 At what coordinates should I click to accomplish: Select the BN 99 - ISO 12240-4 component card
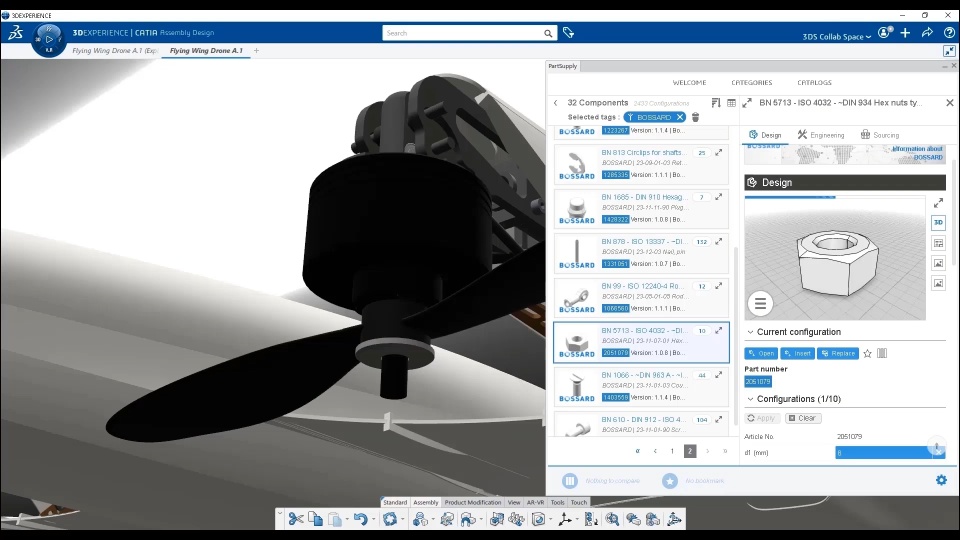[641, 298]
